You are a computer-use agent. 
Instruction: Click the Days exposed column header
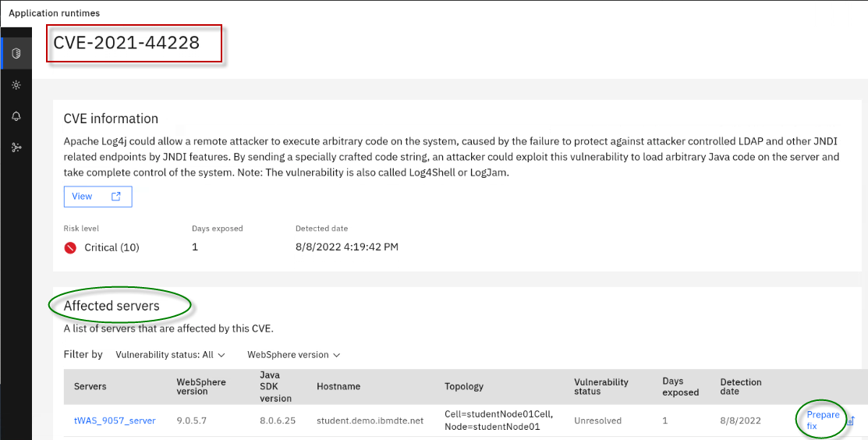tap(680, 387)
